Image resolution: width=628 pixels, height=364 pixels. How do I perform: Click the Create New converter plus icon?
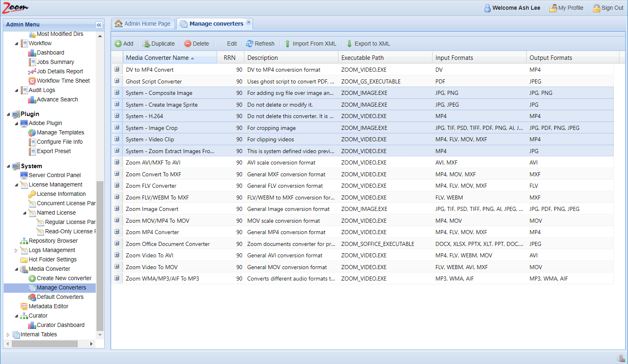point(32,278)
